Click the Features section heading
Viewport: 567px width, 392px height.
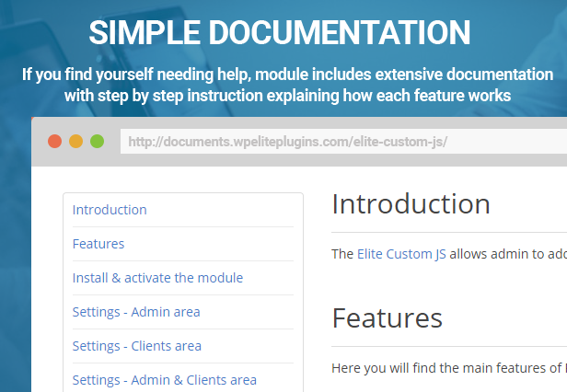387,318
